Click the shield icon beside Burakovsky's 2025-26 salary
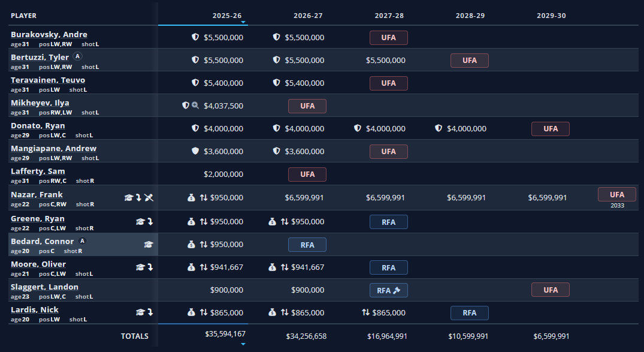The image size is (644, 352). pyautogui.click(x=195, y=37)
